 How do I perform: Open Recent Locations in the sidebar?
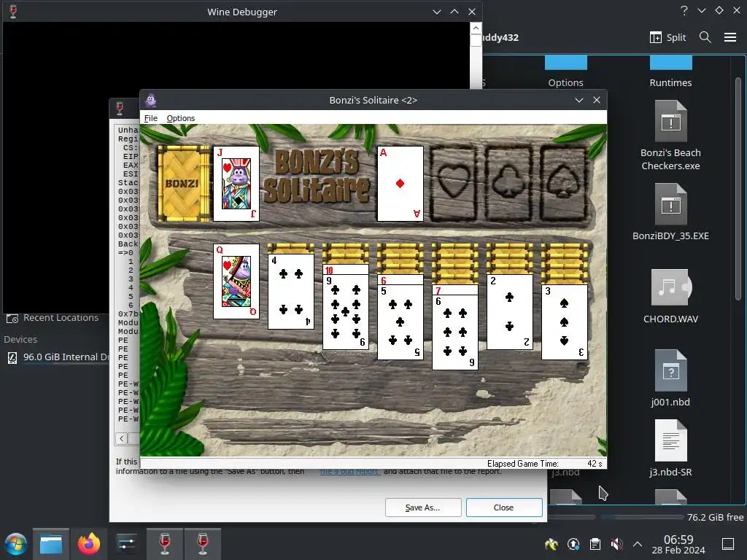pos(53,318)
